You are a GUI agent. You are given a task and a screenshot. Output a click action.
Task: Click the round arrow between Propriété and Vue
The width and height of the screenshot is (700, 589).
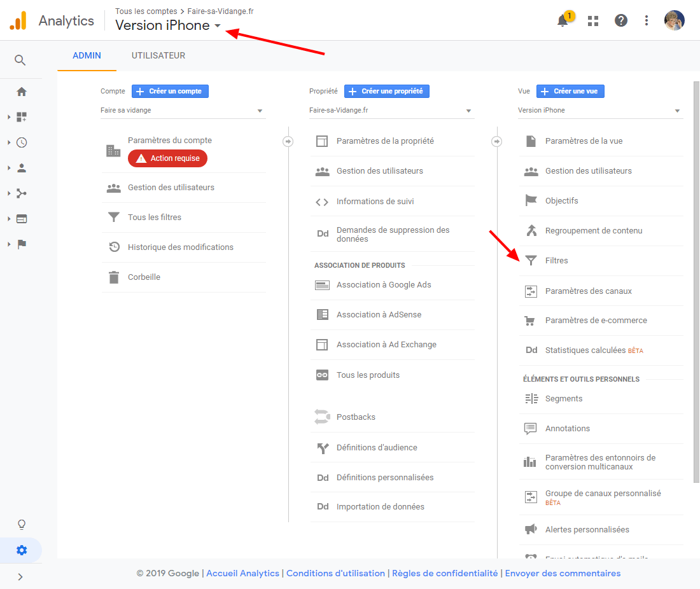point(496,141)
